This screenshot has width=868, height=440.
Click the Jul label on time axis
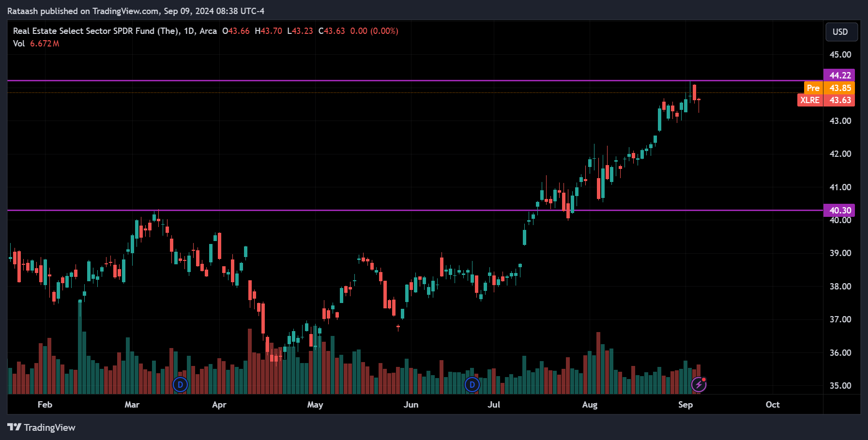coord(494,405)
